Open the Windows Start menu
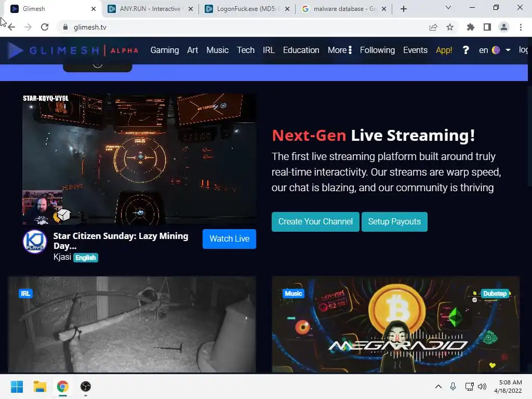The image size is (532, 399). click(x=17, y=387)
